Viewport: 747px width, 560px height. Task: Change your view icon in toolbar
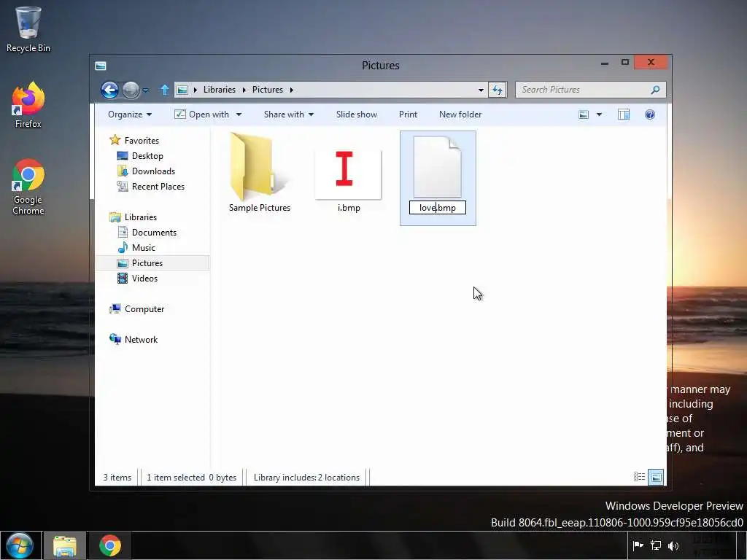(584, 114)
